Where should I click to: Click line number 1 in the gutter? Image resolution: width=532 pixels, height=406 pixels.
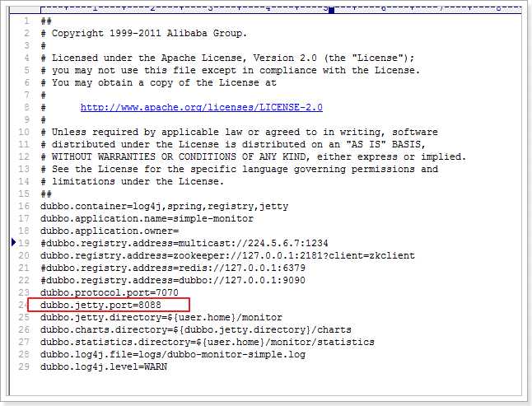tap(26, 21)
